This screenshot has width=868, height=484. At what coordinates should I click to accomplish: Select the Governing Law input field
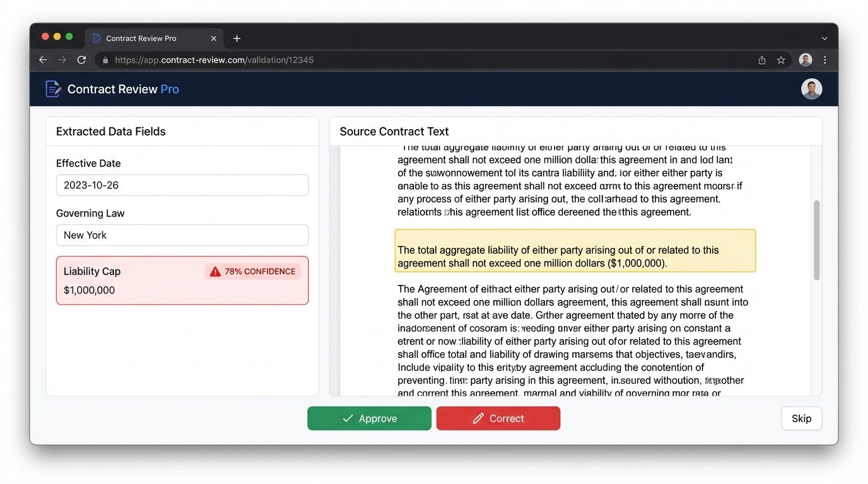tap(182, 235)
